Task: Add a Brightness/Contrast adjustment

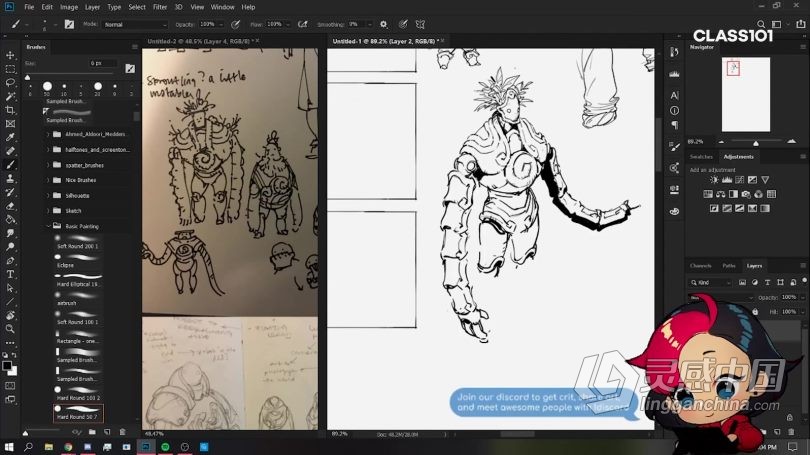Action: click(x=714, y=180)
